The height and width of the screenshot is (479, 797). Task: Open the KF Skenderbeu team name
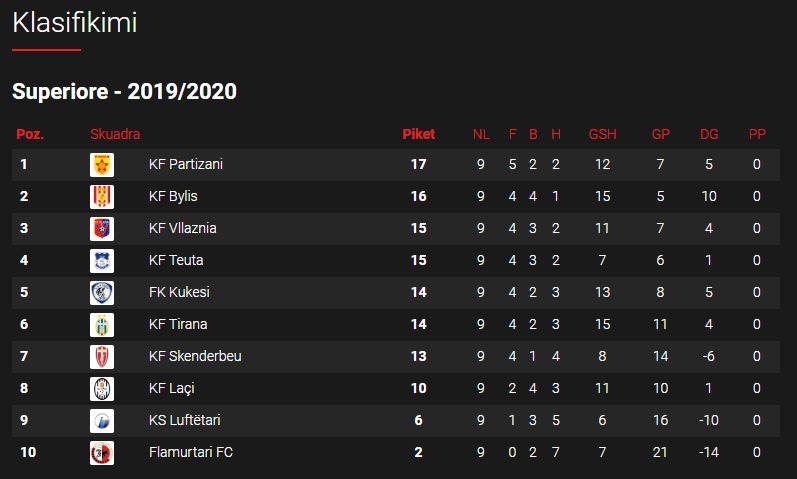pyautogui.click(x=195, y=356)
